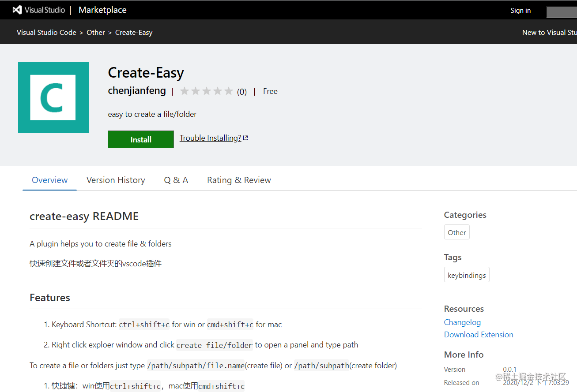Image resolution: width=577 pixels, height=392 pixels.
Task: Open the Other breadcrumb category
Action: 96,33
